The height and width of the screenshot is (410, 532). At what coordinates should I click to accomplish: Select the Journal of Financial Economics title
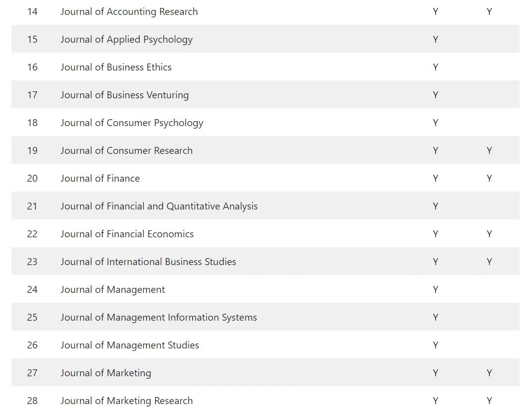click(x=127, y=234)
